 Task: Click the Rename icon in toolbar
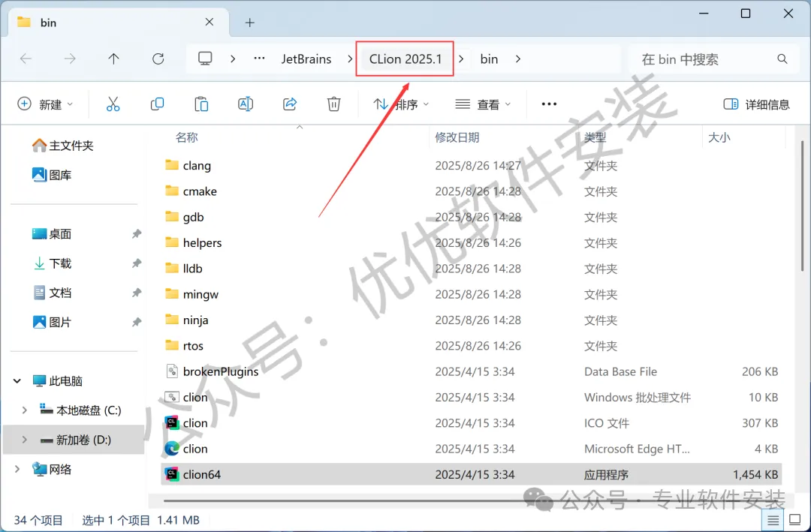pos(245,104)
